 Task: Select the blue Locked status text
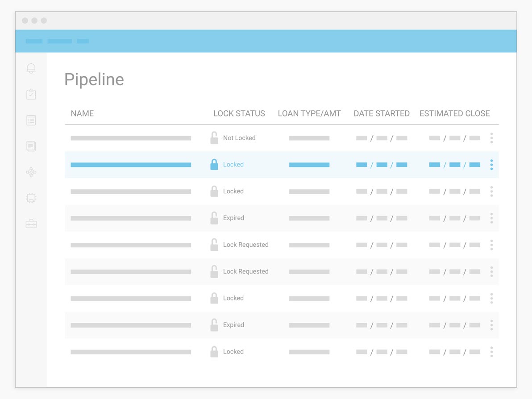(233, 165)
